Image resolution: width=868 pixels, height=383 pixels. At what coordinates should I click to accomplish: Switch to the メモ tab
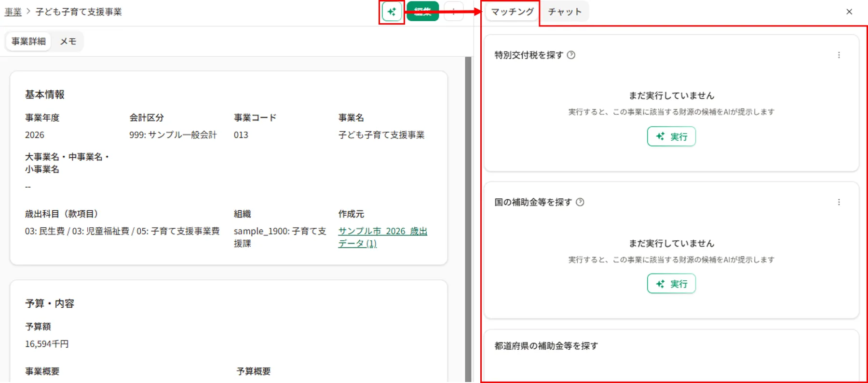pos(68,41)
